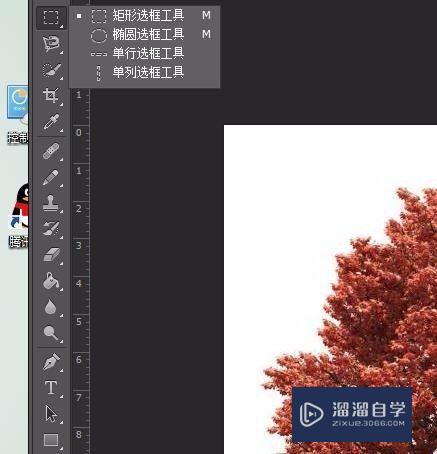Select the Clone Stamp tool
Screen dimensions: 437x454
51,203
